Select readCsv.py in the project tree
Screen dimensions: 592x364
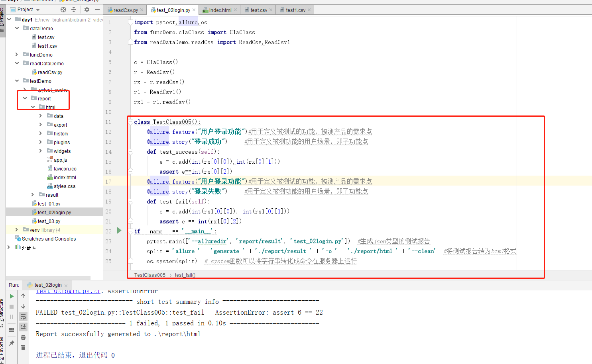(50, 72)
